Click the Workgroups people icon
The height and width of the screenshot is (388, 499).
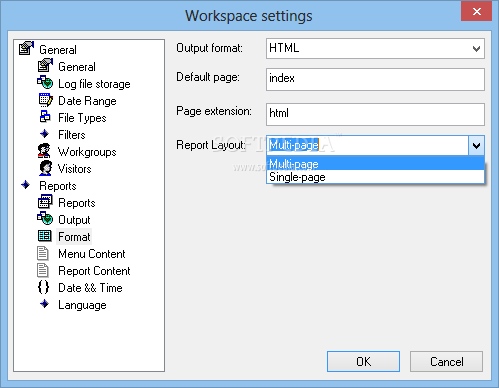pos(44,151)
